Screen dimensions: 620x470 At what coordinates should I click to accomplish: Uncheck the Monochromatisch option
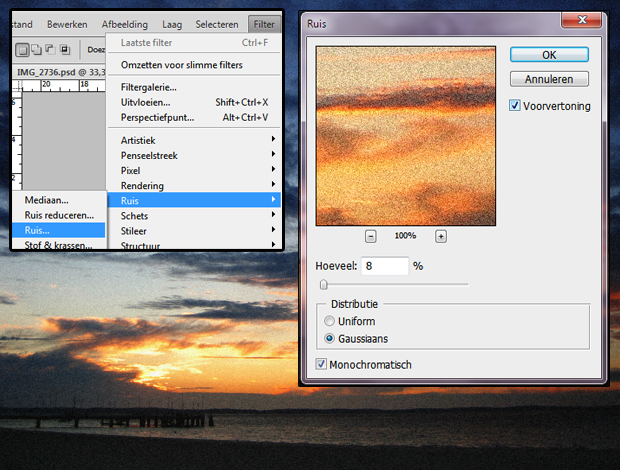tap(321, 365)
